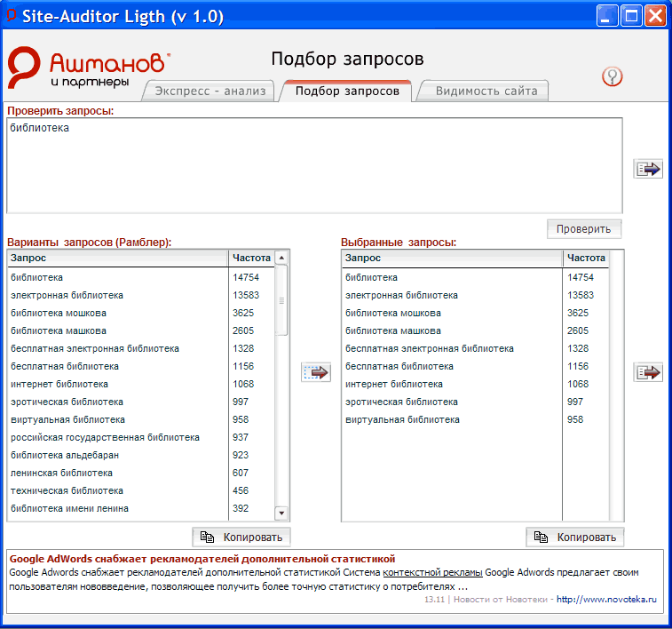
Task: Click frequency value 937 in the variants list
Action: [241, 437]
